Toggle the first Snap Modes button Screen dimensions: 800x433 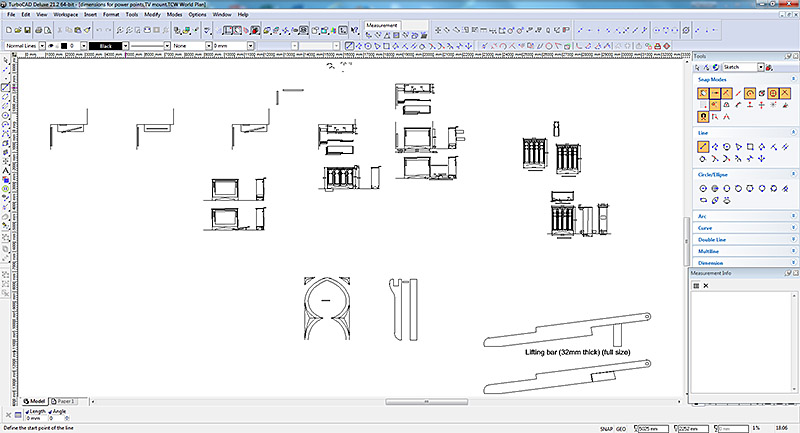click(x=704, y=93)
